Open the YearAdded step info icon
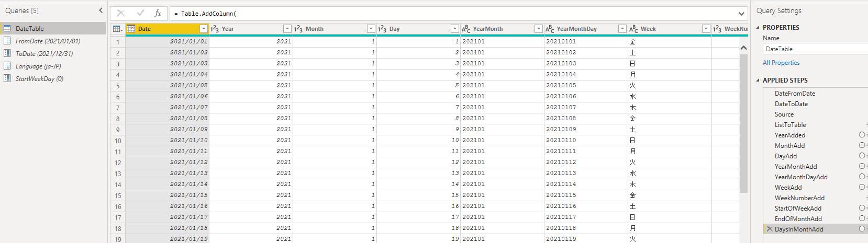Screen dimensions: 868x243 point(862,135)
